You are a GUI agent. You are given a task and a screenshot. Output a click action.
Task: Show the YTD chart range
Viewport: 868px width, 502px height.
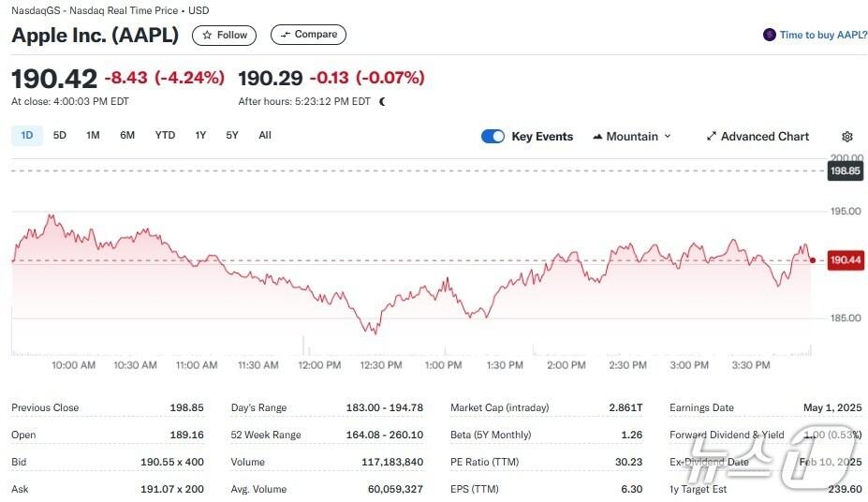165,135
